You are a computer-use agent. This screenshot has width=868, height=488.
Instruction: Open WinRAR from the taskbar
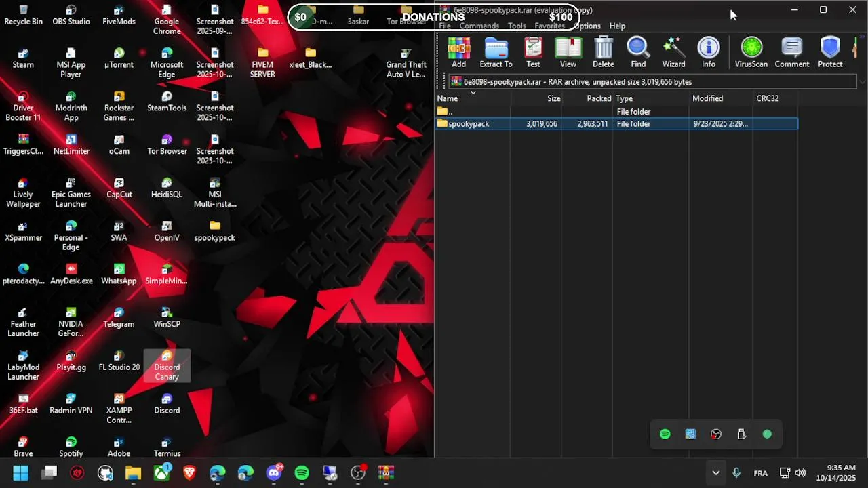(386, 472)
